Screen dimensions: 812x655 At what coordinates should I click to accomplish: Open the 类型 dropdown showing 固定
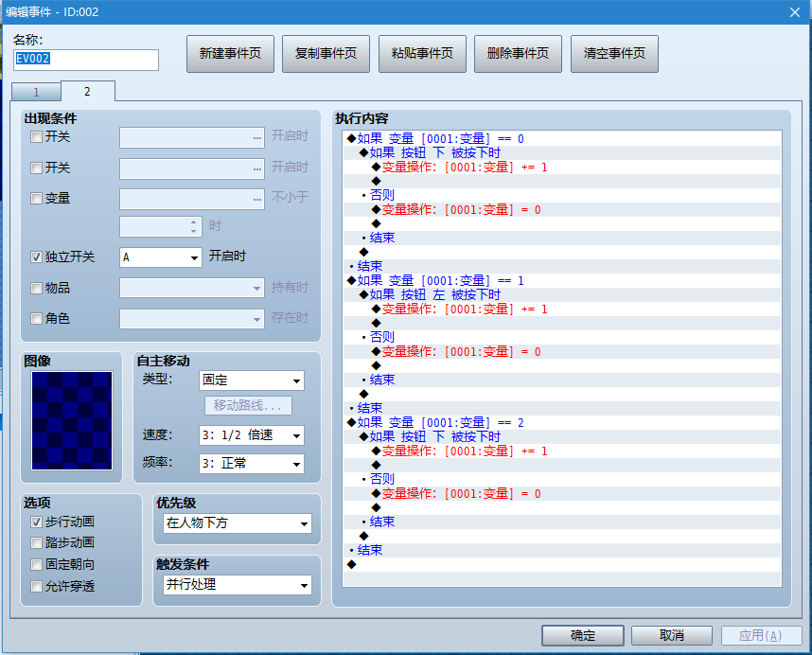click(x=252, y=381)
